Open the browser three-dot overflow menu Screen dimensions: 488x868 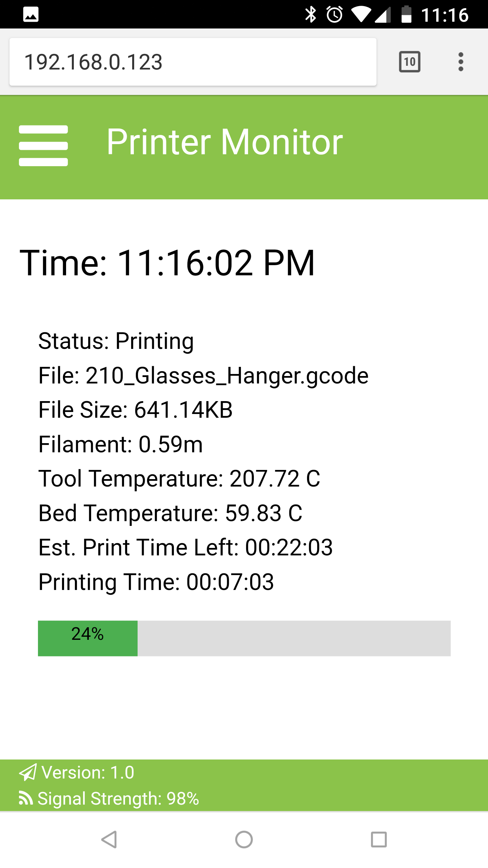point(461,62)
